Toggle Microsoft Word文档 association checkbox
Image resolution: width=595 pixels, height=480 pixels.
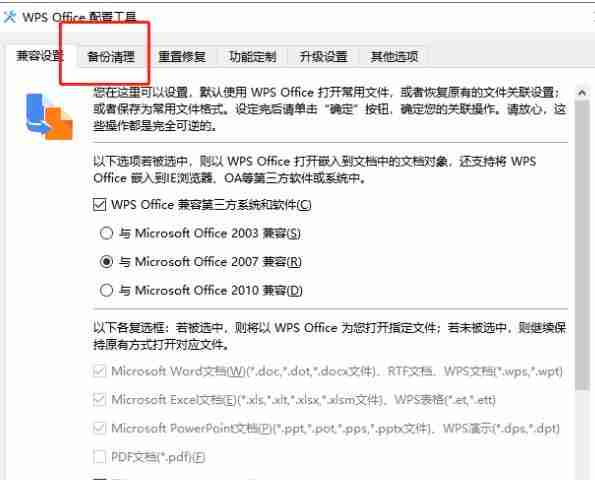click(x=99, y=371)
